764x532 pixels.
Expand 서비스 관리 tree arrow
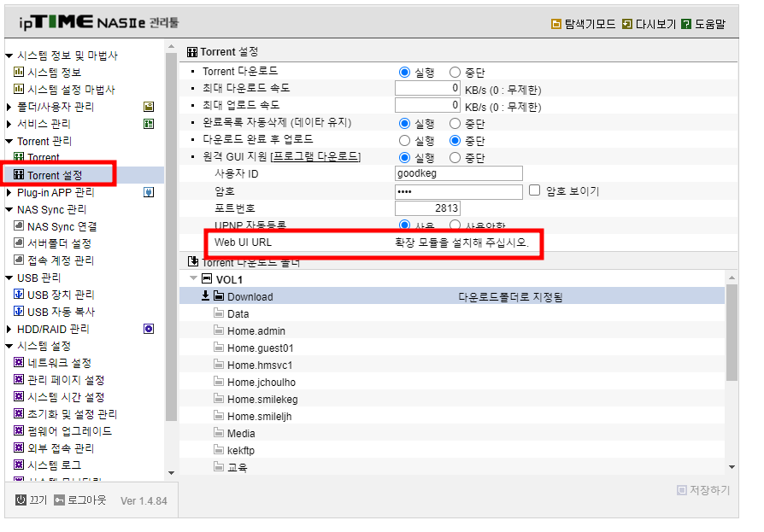click(x=9, y=124)
